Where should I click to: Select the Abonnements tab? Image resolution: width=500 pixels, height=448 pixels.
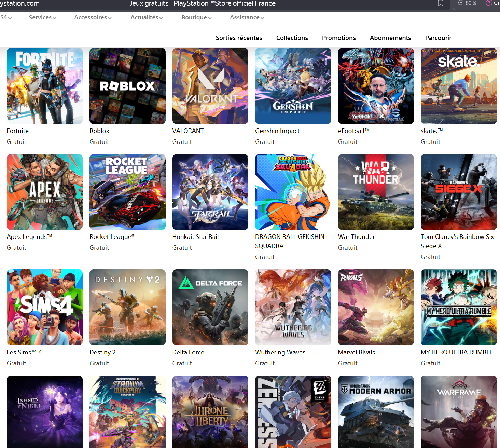(x=390, y=38)
